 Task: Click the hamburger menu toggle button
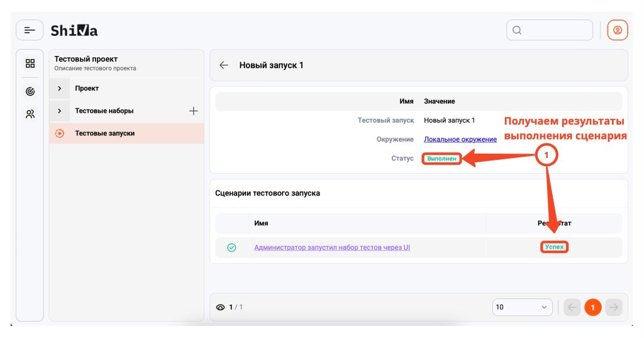tap(30, 30)
